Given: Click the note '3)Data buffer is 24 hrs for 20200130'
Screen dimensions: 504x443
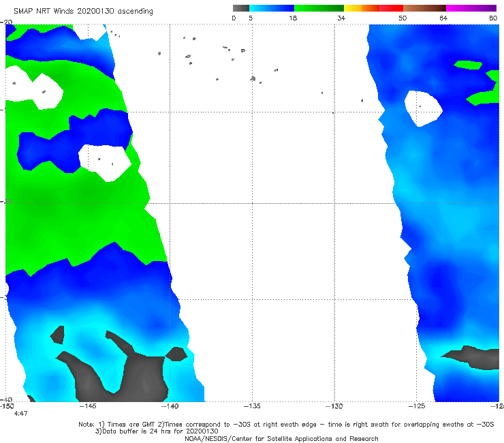Looking at the screenshot, I should point(157,431).
